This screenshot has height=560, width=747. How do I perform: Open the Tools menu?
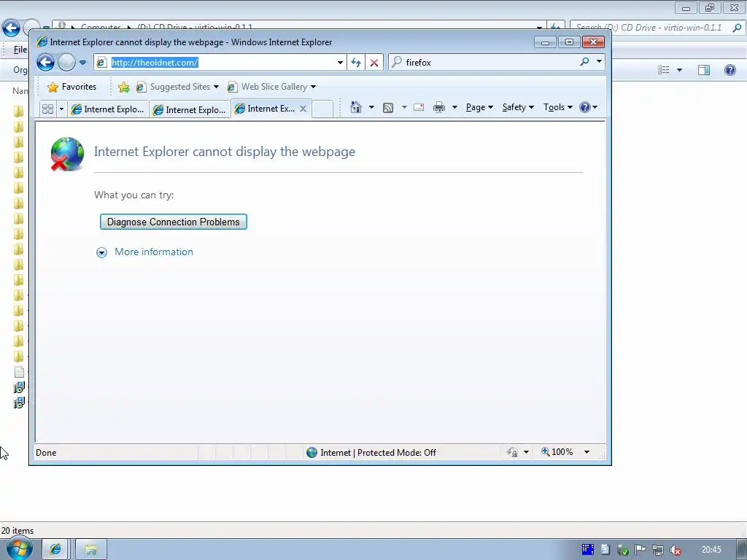[x=558, y=107]
